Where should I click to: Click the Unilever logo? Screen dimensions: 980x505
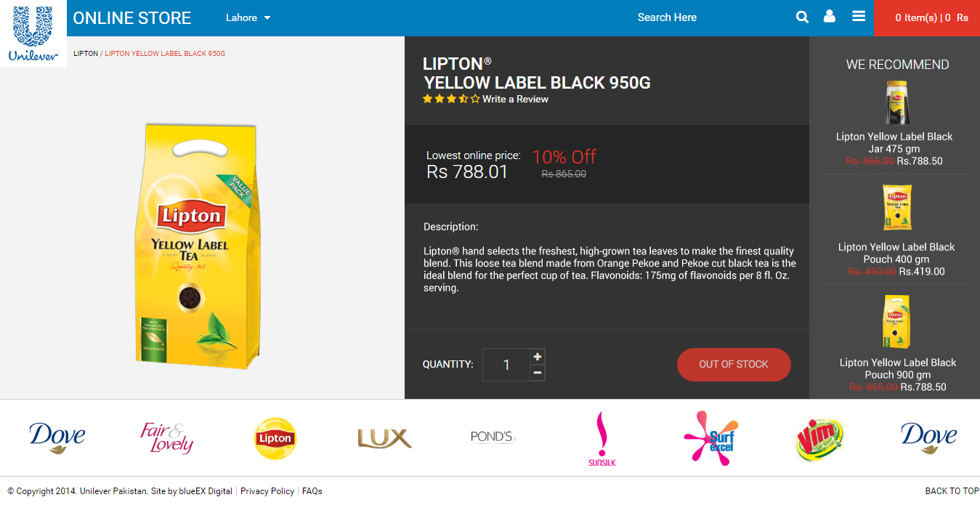(x=33, y=33)
